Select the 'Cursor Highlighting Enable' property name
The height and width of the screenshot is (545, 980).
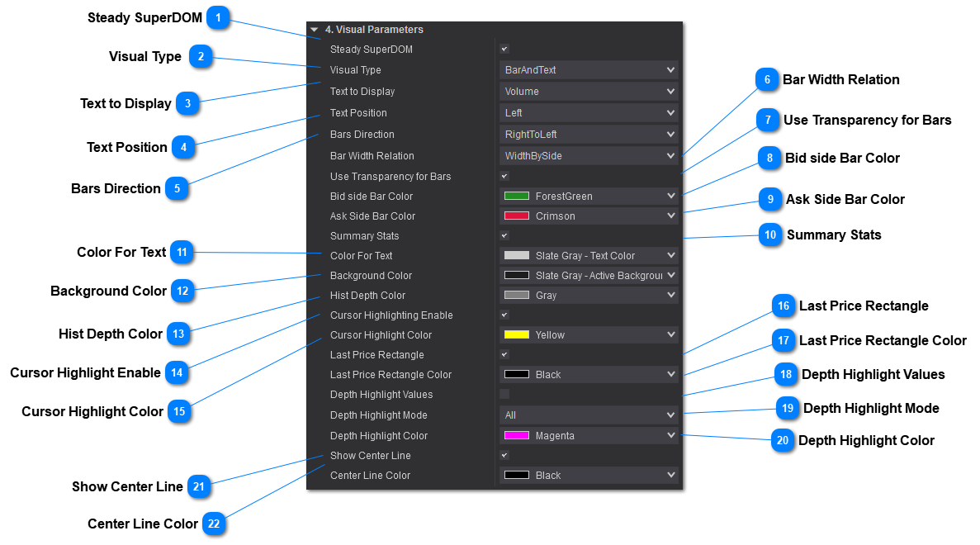pyautogui.click(x=391, y=315)
